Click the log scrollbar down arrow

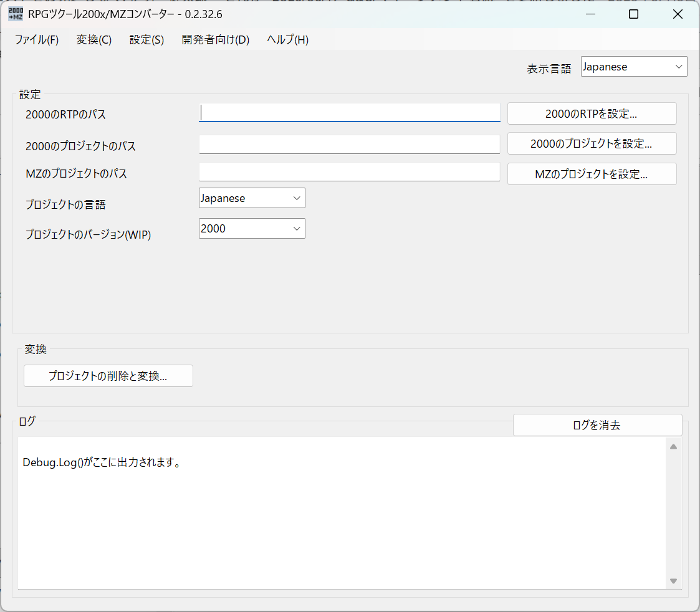tap(674, 581)
